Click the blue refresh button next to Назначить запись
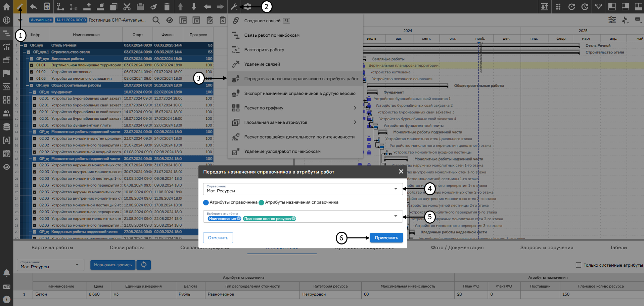The image size is (644, 306). [144, 265]
